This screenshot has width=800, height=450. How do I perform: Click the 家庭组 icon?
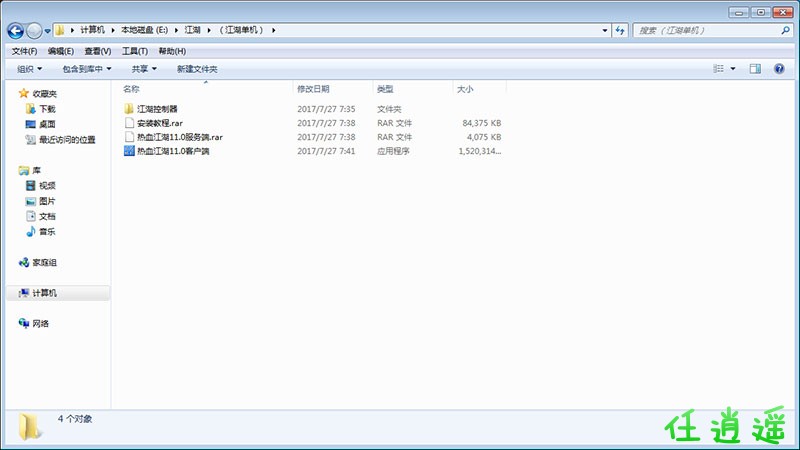(x=23, y=262)
